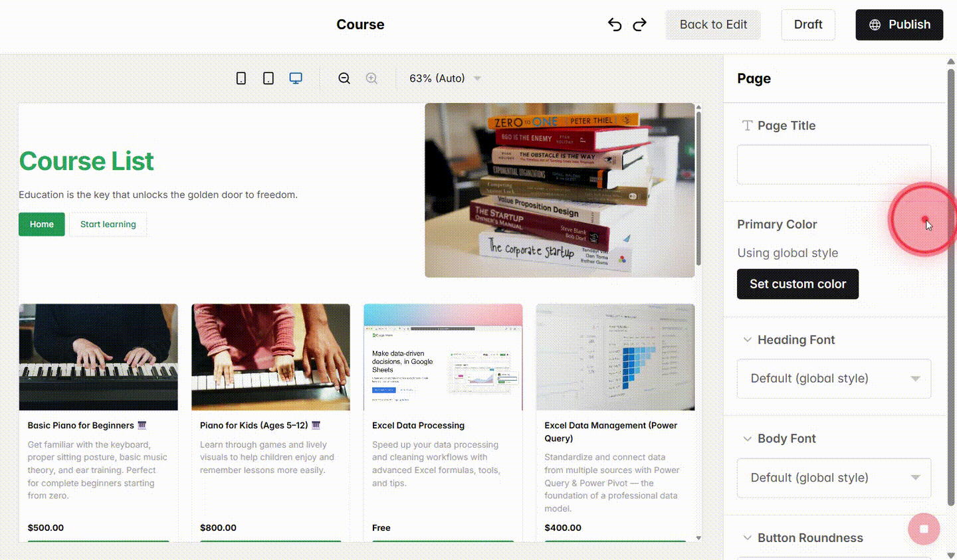Click the scroll-down arrow of canvas scrollbar
Screen dimensions: 957x560
click(x=698, y=538)
